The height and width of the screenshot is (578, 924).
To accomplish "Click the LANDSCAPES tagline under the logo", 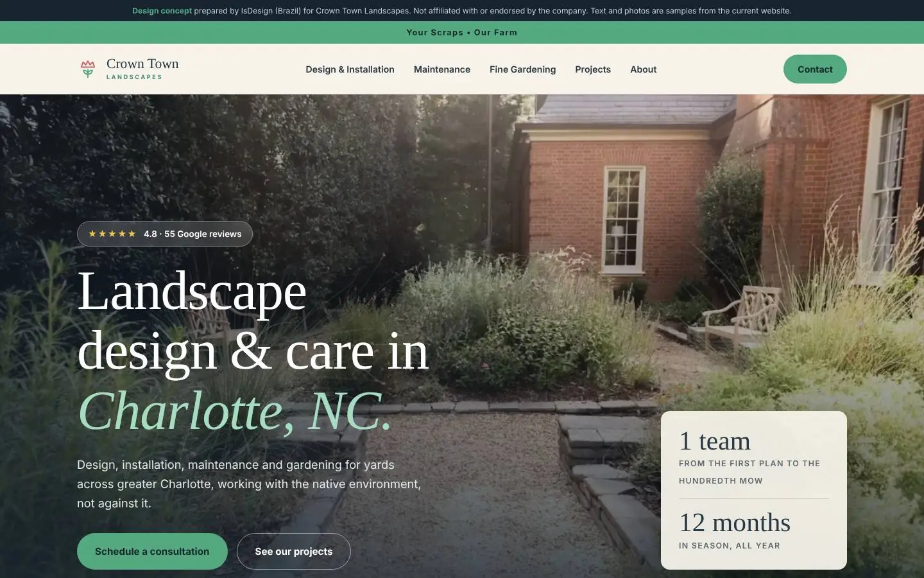I will [134, 77].
